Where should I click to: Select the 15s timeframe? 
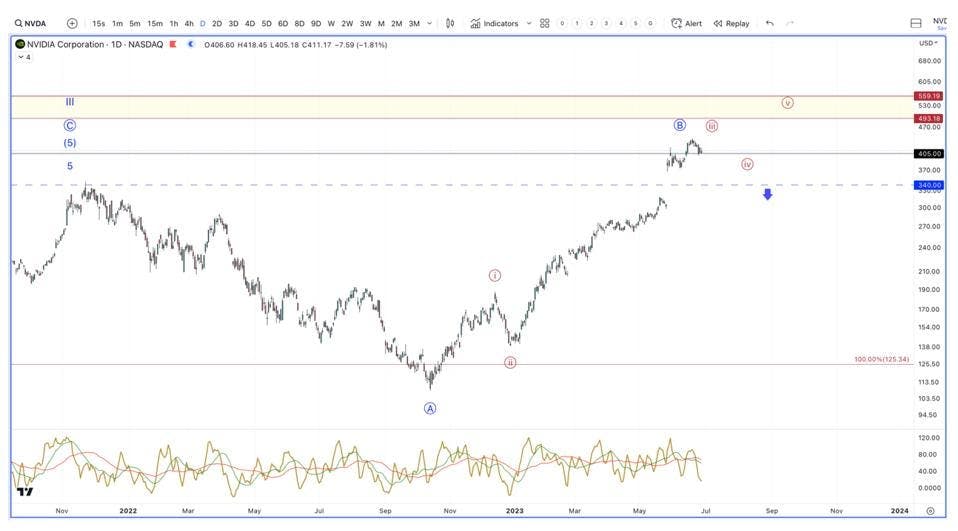pyautogui.click(x=98, y=23)
